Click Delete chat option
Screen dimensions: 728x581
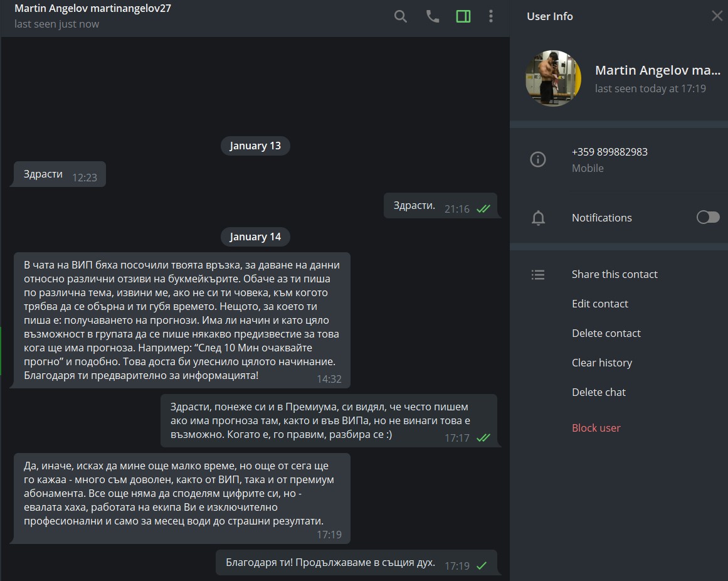[x=598, y=392]
